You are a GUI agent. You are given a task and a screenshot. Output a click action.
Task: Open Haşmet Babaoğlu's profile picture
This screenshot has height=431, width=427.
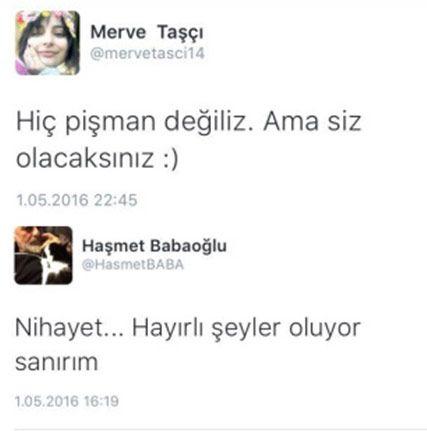[x=43, y=255]
